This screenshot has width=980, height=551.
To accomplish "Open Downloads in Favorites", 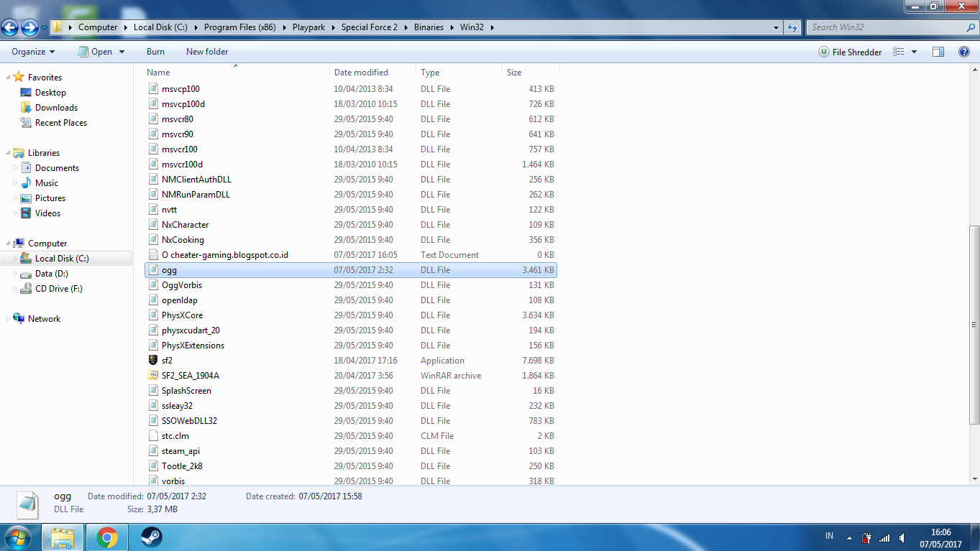I will point(56,108).
